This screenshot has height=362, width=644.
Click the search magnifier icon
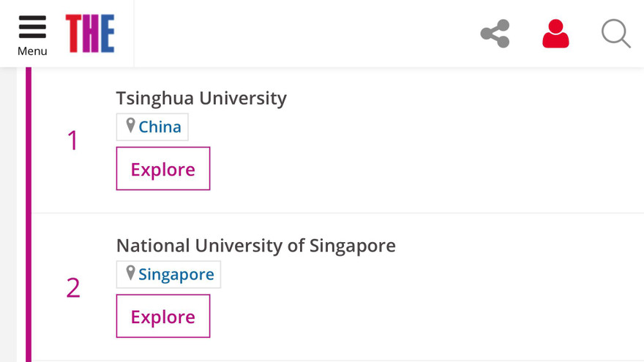click(615, 34)
